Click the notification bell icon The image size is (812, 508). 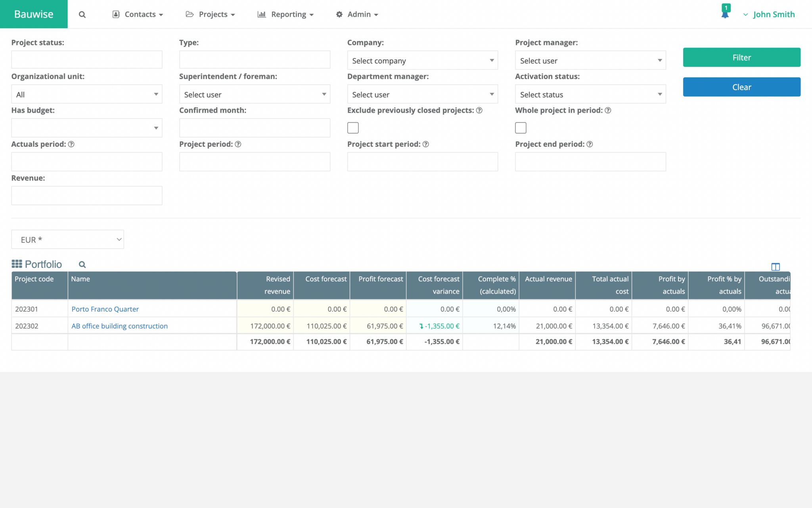tap(725, 14)
